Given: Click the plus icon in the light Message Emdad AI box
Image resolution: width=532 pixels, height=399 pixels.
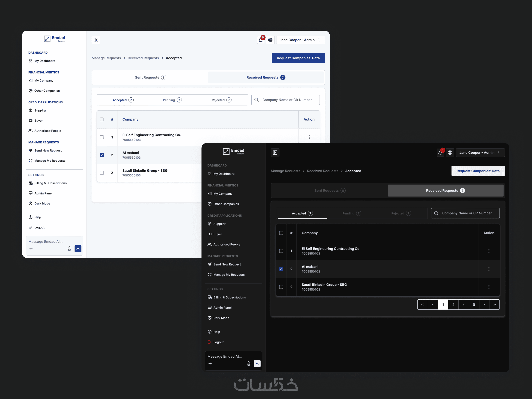Looking at the screenshot, I should [31, 249].
